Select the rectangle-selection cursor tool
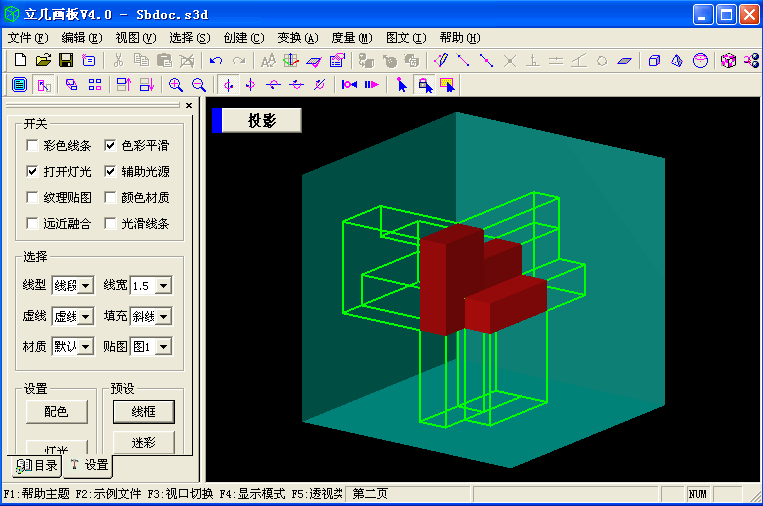 (x=448, y=85)
